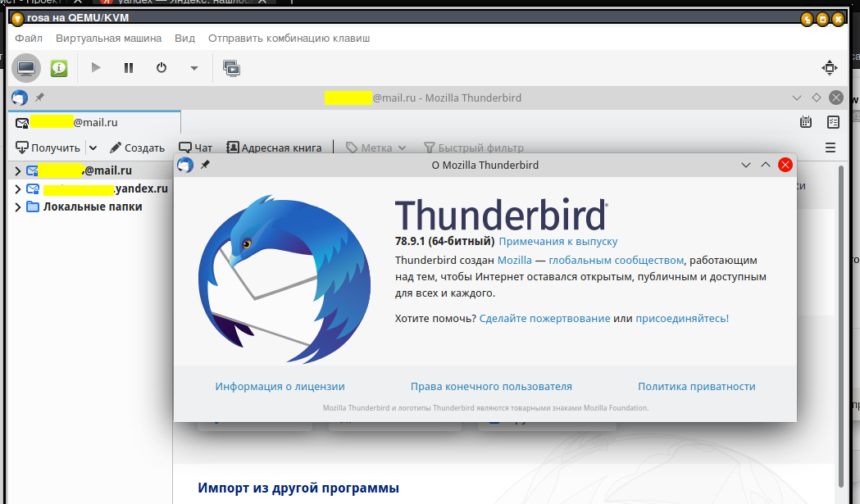Close the О Mozilla Thunderbird dialog
Screen dimensions: 860x504
(x=785, y=165)
